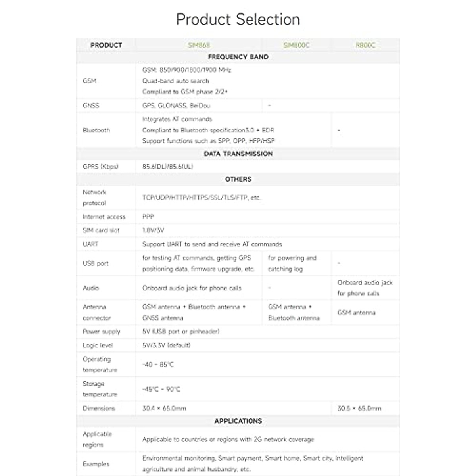This screenshot has width=476, height=476.
Task: Click the OTHERS section heading
Action: 238,179
